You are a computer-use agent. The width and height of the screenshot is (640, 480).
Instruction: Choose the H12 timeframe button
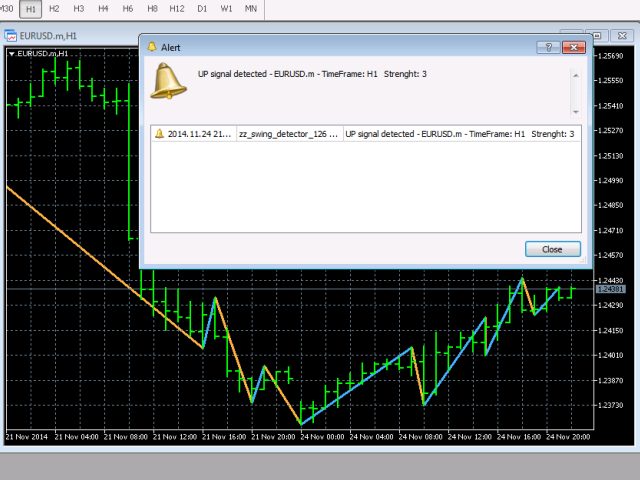[177, 8]
